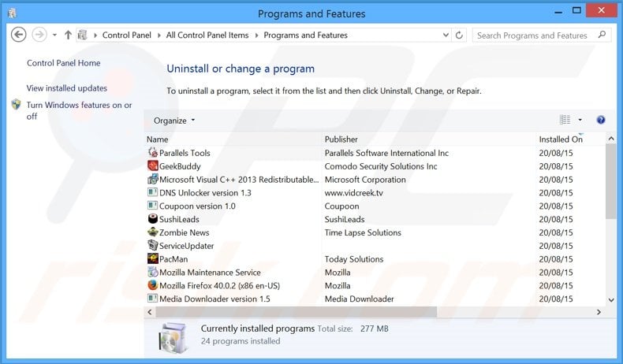Viewport: 623px width, 364px height.
Task: Select the GeekBuddy entry
Action: click(x=180, y=166)
